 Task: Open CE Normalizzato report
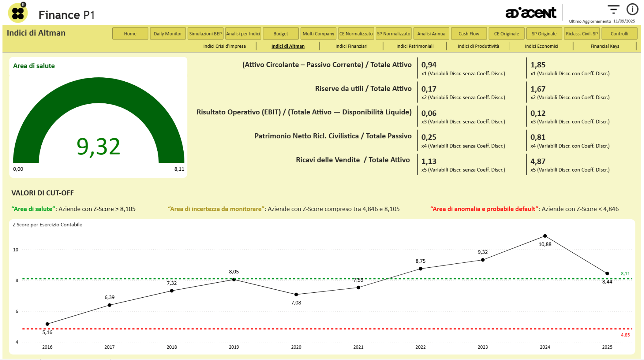[356, 34]
